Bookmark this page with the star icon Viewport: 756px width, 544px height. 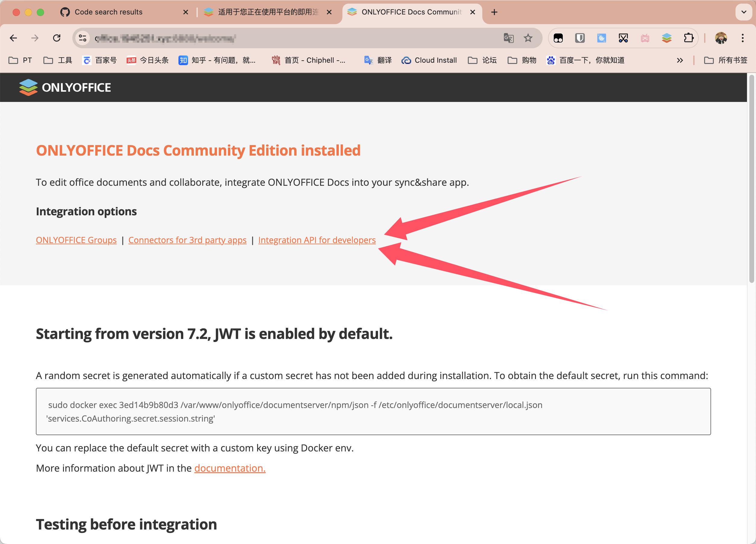point(528,38)
